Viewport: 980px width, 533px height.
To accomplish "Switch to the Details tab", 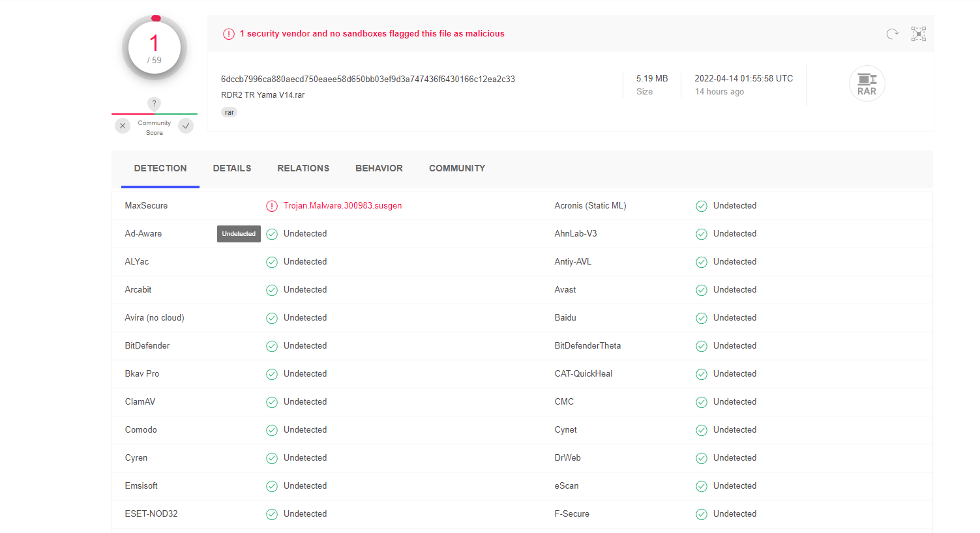I will click(x=232, y=168).
